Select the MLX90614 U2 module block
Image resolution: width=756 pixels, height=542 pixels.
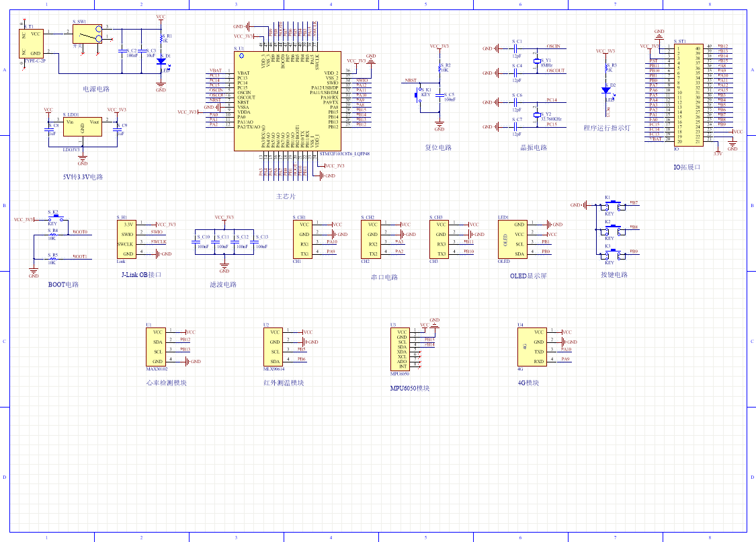coord(273,347)
